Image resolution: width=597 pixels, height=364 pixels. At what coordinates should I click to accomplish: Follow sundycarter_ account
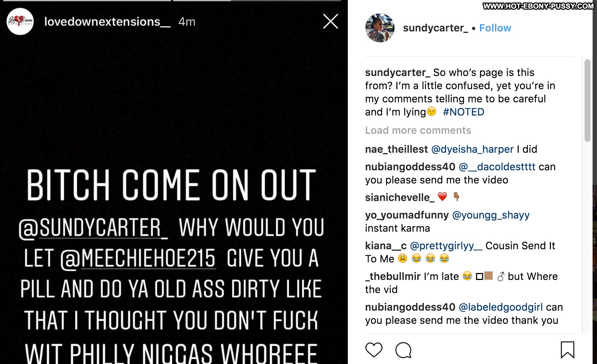click(x=495, y=28)
